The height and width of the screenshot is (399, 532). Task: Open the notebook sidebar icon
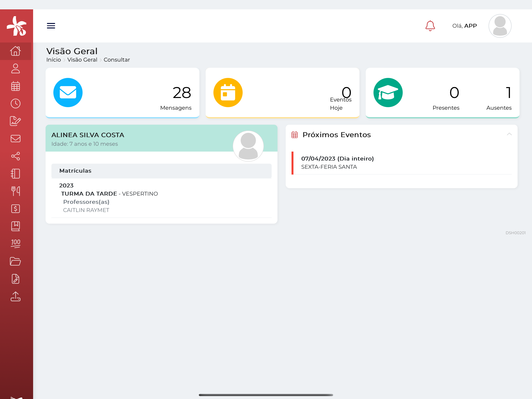(16, 174)
